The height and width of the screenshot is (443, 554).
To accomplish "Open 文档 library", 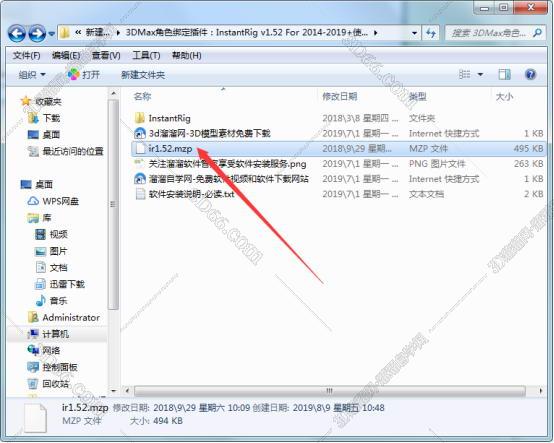I will pos(51,267).
